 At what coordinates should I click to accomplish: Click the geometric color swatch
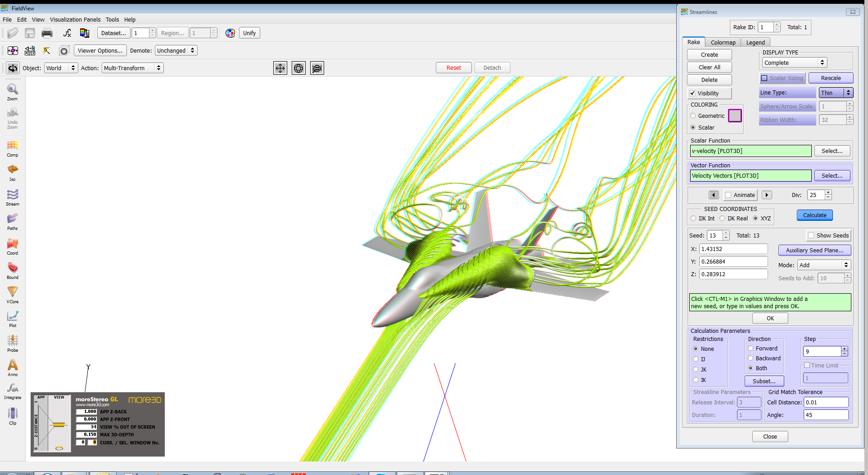tap(735, 116)
